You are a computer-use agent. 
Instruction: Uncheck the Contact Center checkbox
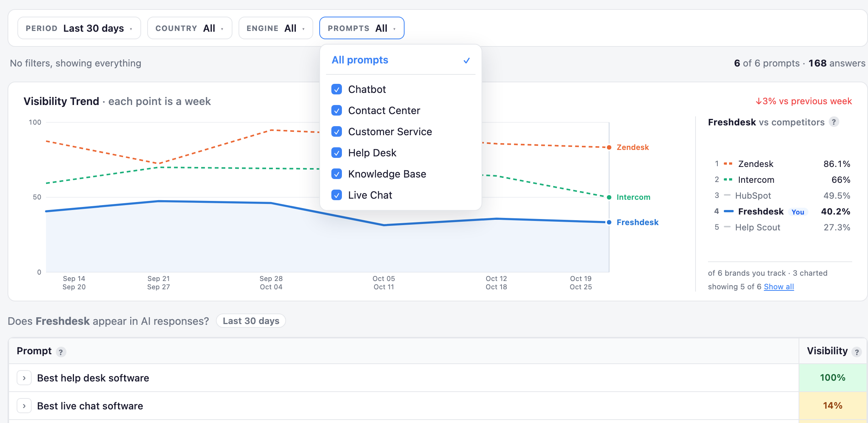click(337, 110)
